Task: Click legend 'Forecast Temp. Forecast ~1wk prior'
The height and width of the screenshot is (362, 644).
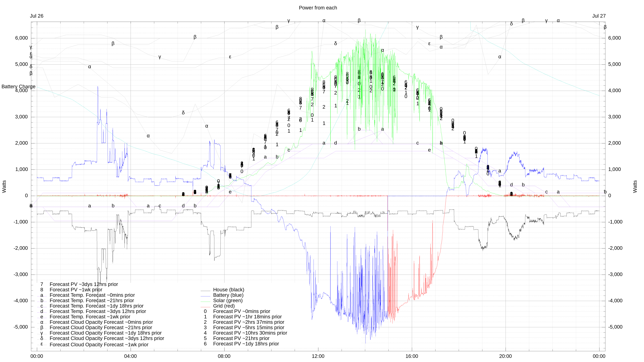Action: 90,317
